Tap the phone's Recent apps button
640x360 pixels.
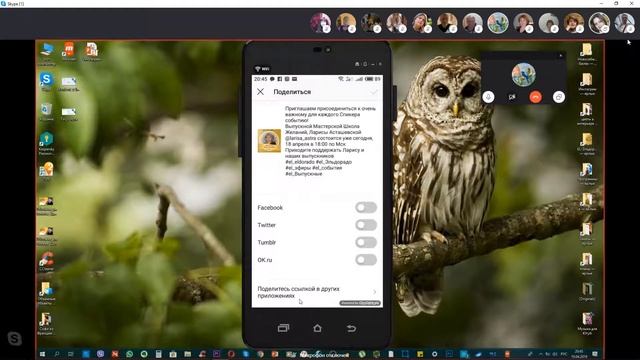(x=283, y=328)
